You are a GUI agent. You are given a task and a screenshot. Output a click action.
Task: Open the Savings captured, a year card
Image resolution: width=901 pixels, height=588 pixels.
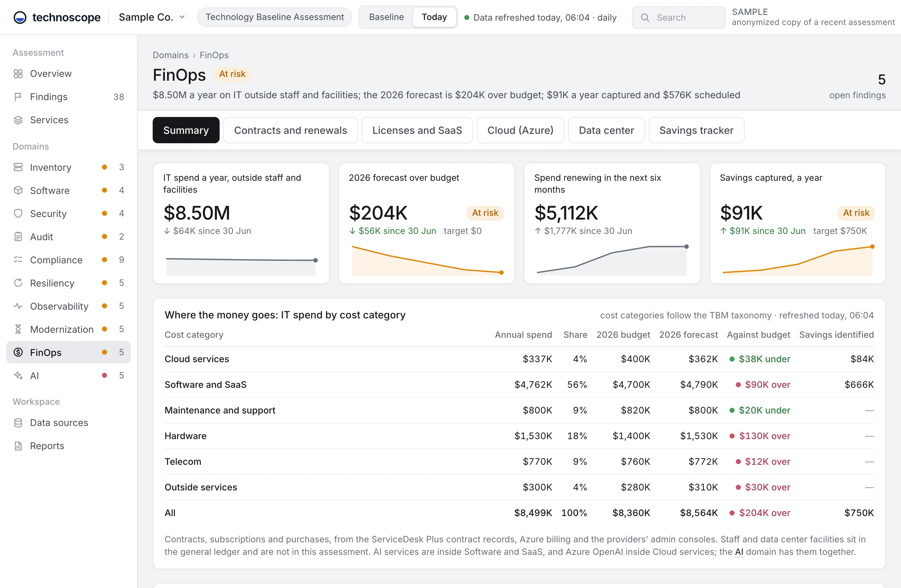click(797, 223)
